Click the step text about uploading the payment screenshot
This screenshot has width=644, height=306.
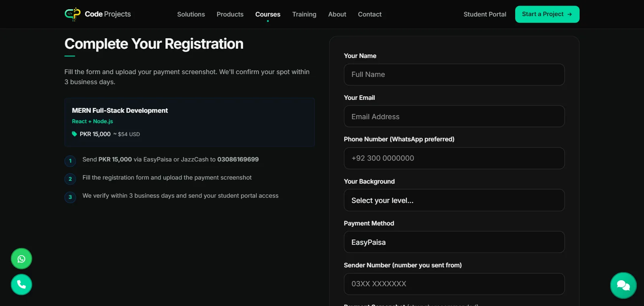point(167,178)
